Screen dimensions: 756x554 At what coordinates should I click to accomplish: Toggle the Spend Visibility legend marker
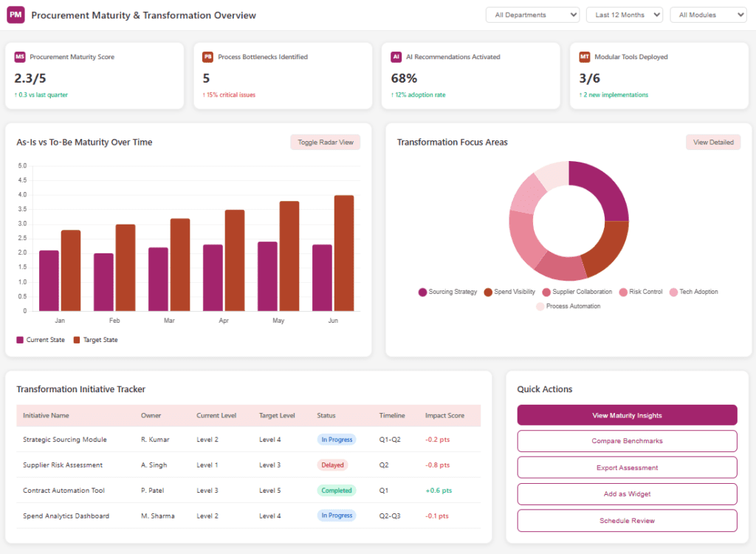pos(488,292)
